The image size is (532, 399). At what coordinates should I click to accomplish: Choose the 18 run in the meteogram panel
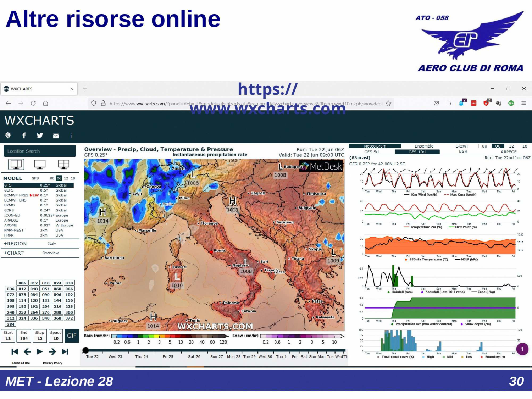point(525,146)
